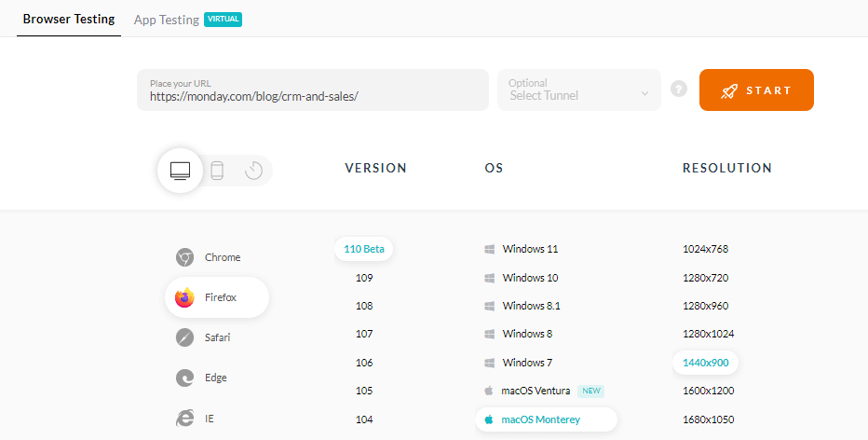Switch to desktop device view
Image resolution: width=868 pixels, height=440 pixels.
(x=180, y=171)
